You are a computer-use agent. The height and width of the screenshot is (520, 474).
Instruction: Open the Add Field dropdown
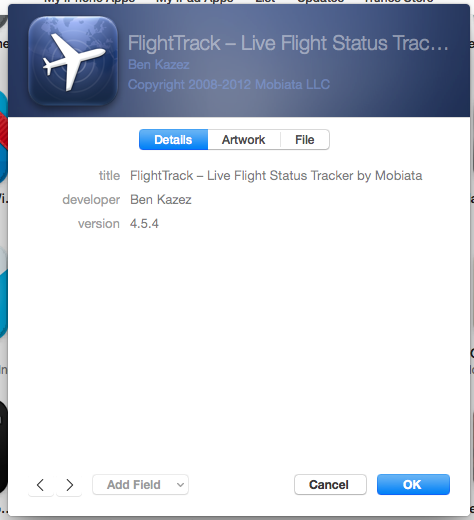(140, 485)
